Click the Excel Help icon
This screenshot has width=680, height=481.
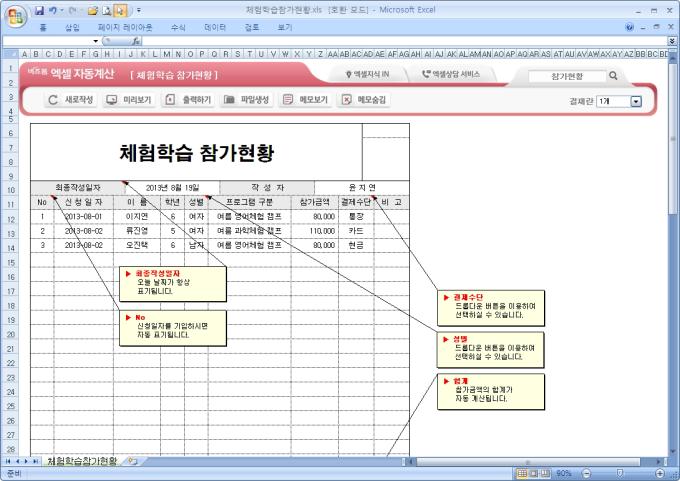629,27
